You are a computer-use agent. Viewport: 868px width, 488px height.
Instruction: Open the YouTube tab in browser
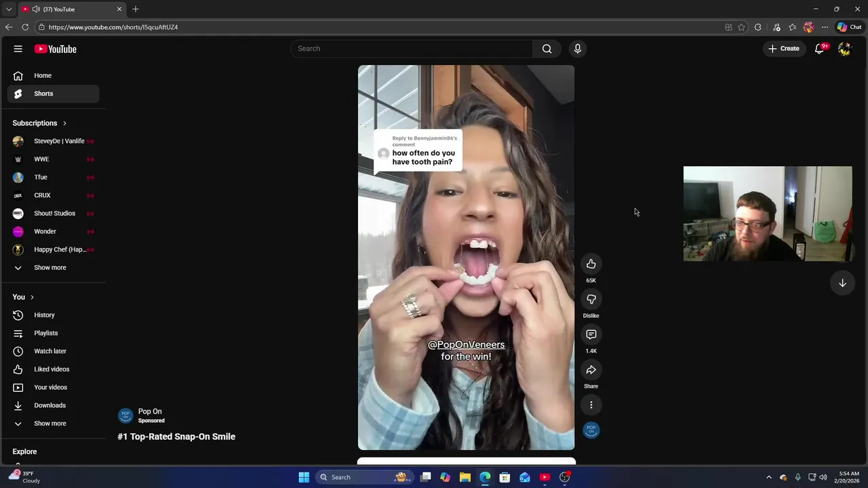73,9
